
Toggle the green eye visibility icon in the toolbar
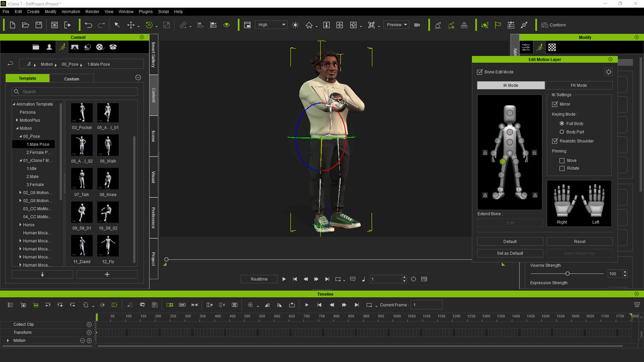(226, 25)
